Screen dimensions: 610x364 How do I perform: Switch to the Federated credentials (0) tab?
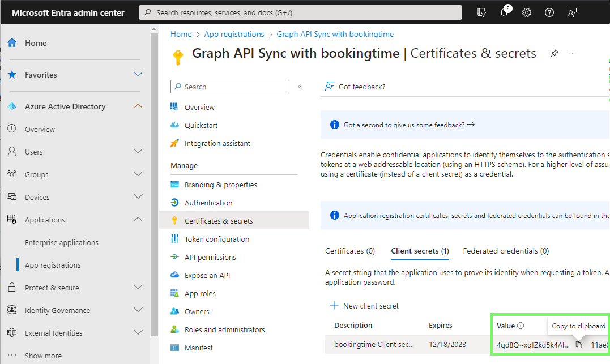[506, 251]
